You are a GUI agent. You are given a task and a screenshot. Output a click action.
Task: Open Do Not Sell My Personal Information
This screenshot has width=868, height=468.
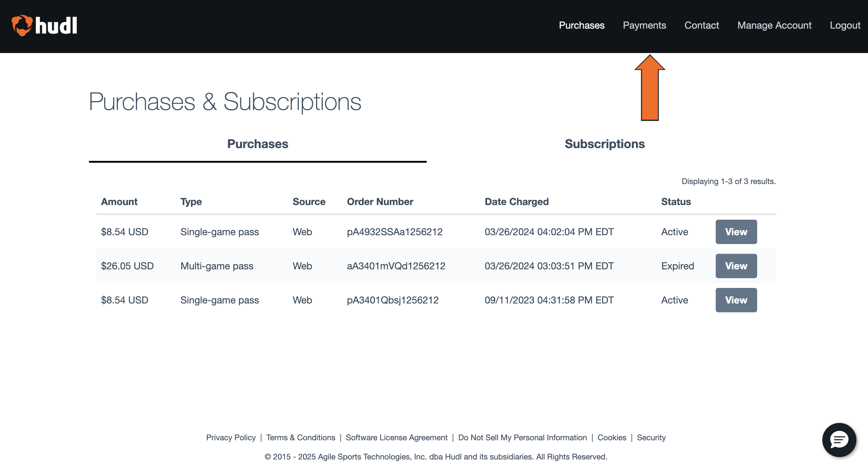coord(523,437)
